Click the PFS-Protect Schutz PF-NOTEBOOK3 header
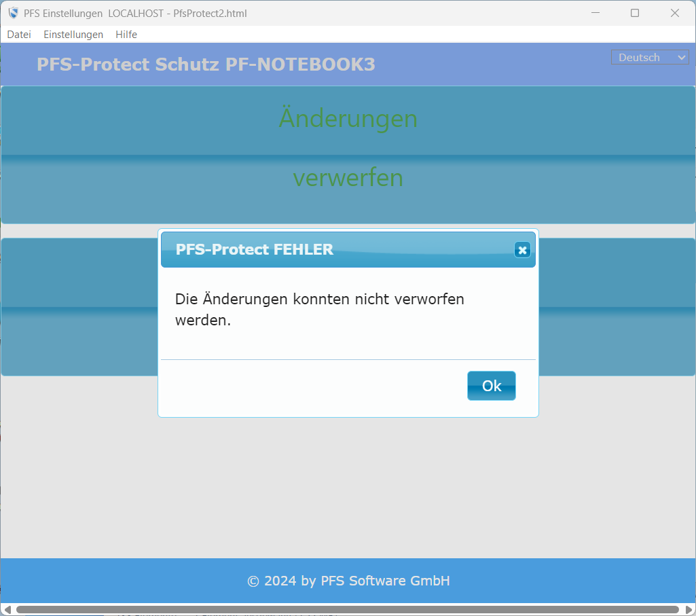 point(206,65)
